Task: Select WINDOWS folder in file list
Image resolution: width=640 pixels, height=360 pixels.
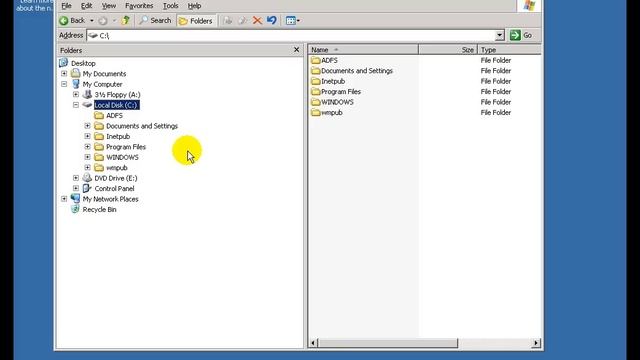Action: (332, 102)
